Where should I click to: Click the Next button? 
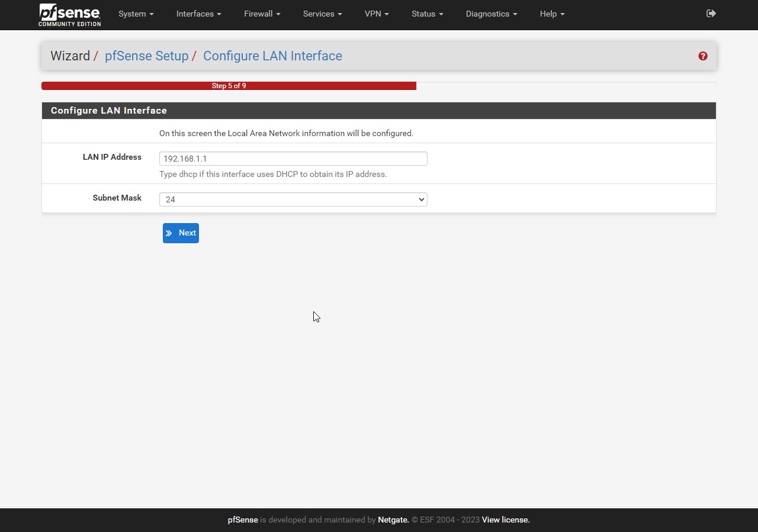pos(181,233)
